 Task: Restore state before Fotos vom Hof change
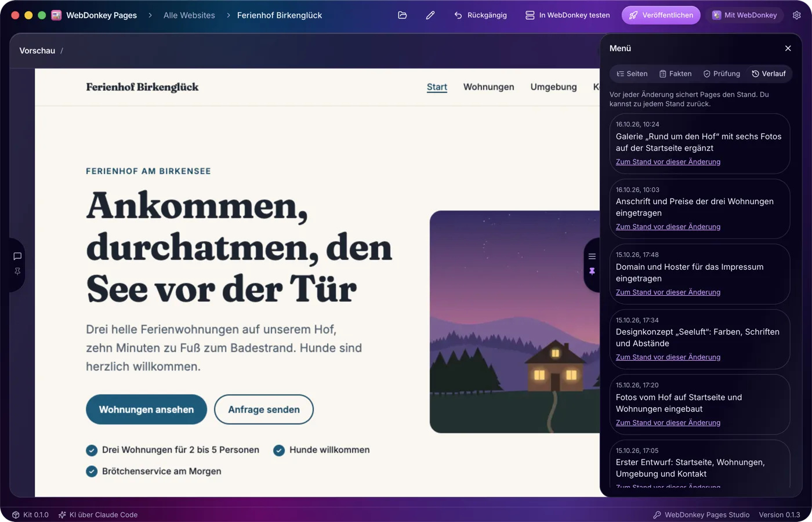pyautogui.click(x=668, y=423)
